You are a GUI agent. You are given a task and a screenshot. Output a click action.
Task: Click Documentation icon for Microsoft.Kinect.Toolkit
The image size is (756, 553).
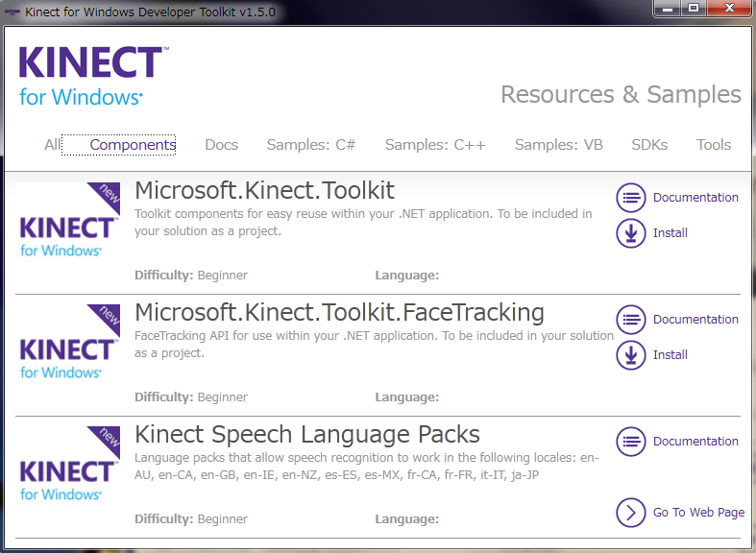tap(631, 198)
